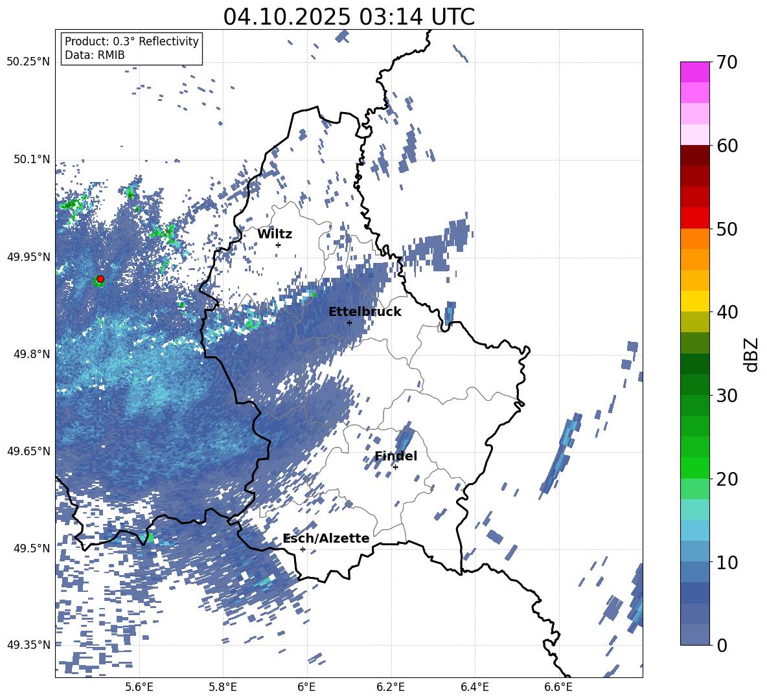This screenshot has width=767, height=700.
Task: Click the 6°E longitude label
Action: pos(306,687)
